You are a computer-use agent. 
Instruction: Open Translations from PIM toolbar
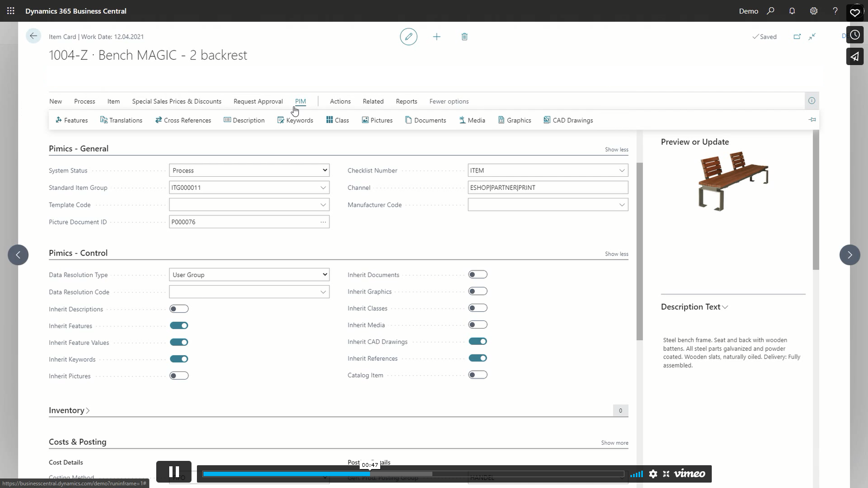pyautogui.click(x=121, y=120)
